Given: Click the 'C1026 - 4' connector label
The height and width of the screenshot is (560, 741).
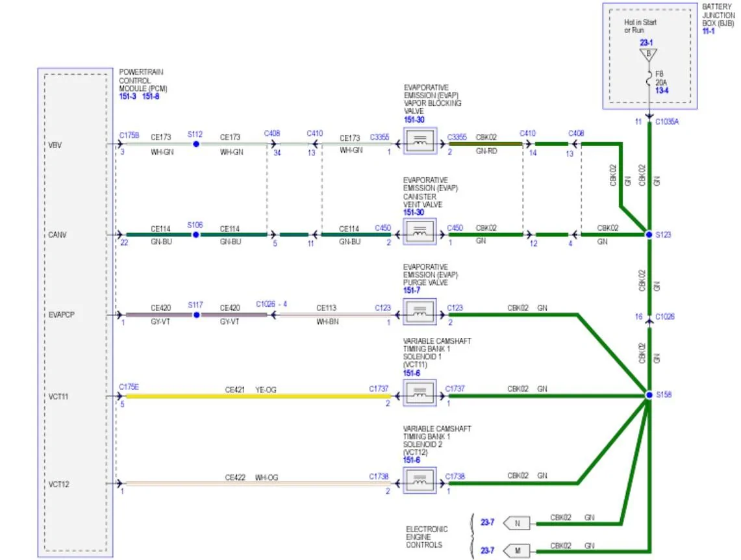Looking at the screenshot, I should pos(271,304).
